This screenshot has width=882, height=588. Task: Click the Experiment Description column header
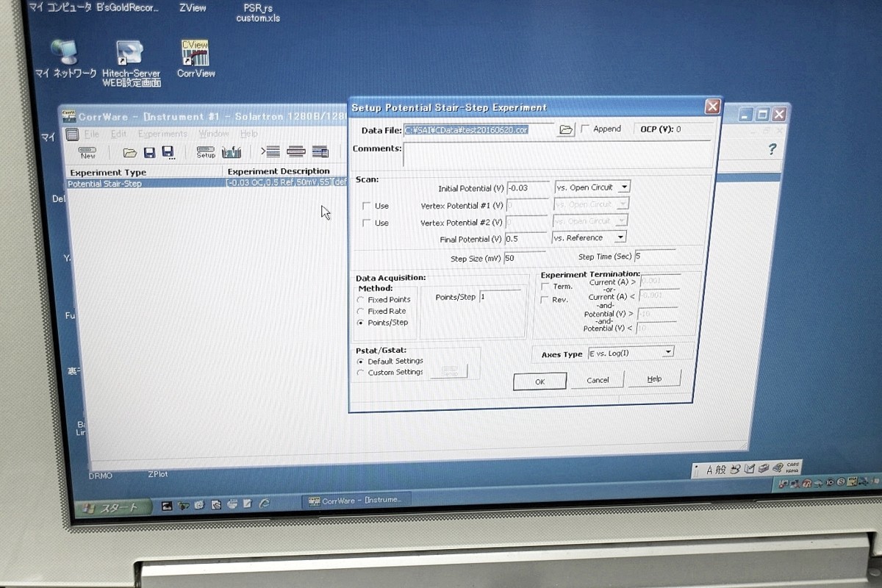(279, 171)
